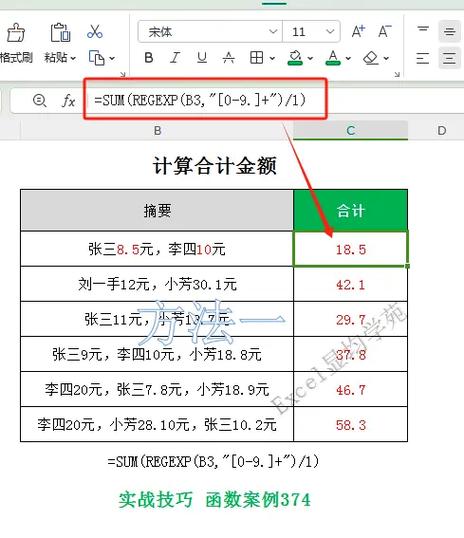Click the Borders grid icon
Viewport: 464px width, 538px height.
256,58
